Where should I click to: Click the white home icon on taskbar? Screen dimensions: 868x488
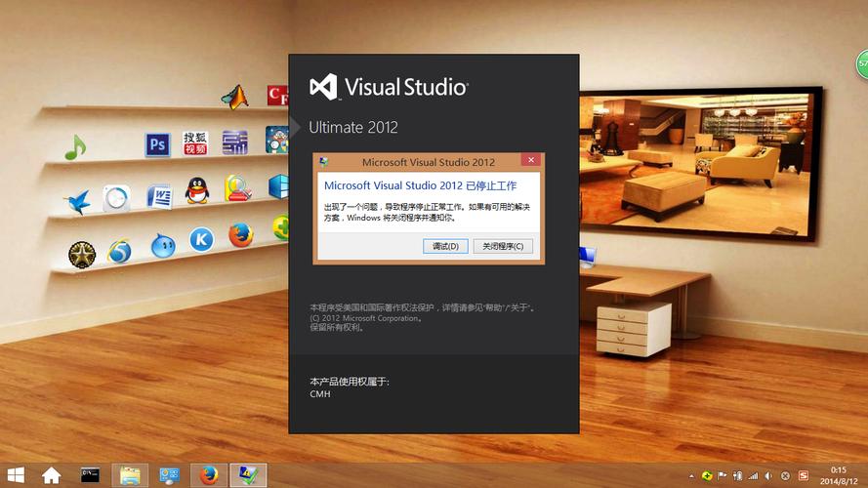(51, 475)
